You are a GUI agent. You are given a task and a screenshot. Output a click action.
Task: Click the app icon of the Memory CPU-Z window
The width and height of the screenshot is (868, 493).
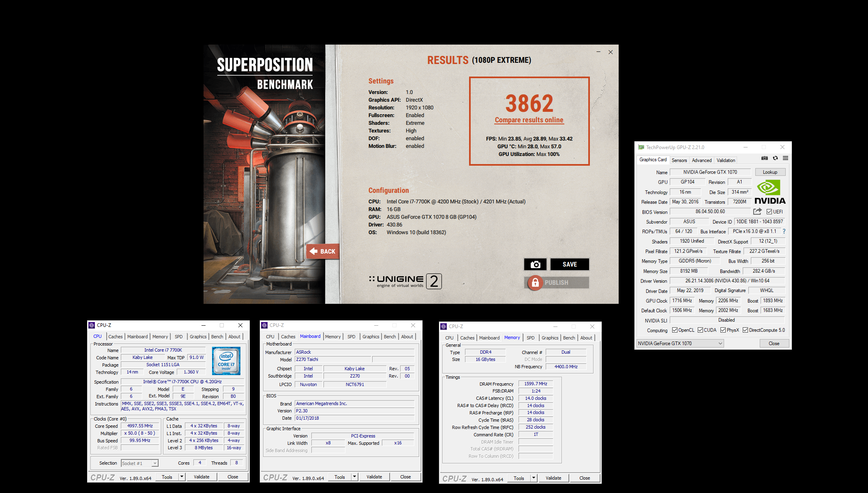point(444,327)
